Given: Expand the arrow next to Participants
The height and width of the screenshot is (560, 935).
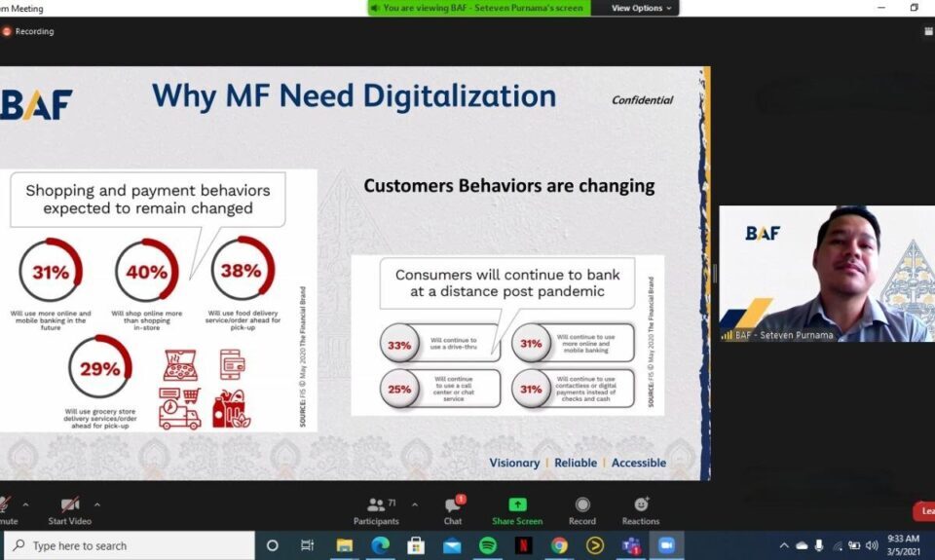Looking at the screenshot, I should click(415, 504).
